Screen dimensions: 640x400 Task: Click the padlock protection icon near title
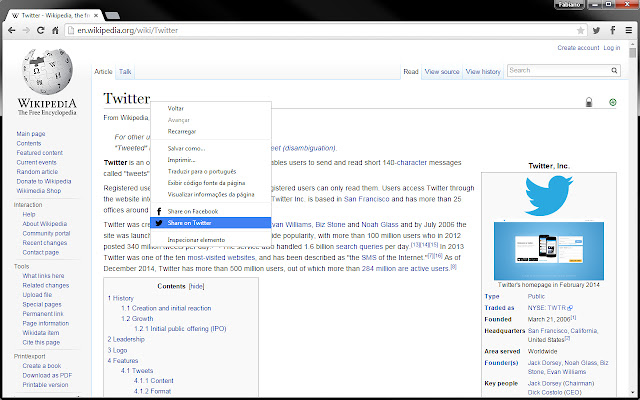point(589,102)
